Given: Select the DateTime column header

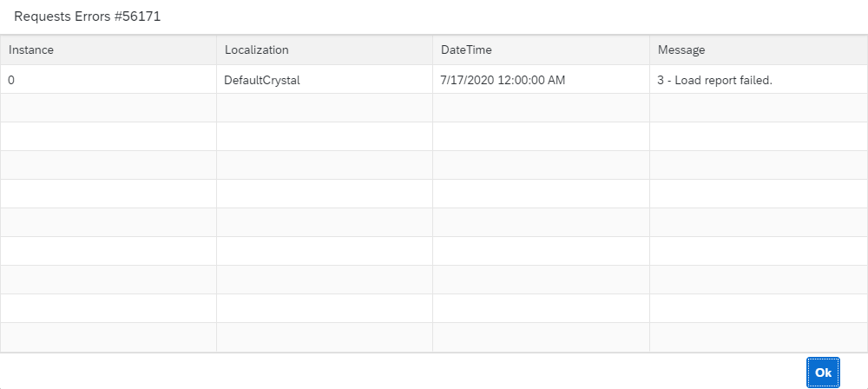Looking at the screenshot, I should pos(466,50).
